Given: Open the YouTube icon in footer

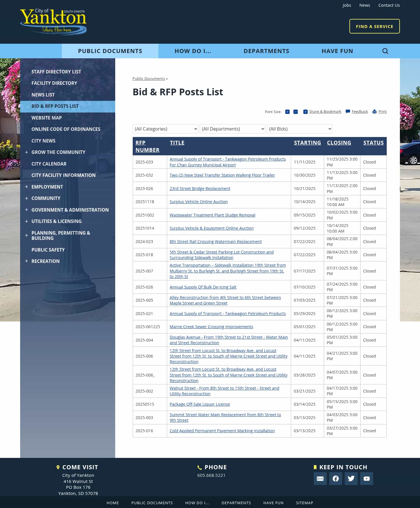Looking at the screenshot, I should click(366, 479).
